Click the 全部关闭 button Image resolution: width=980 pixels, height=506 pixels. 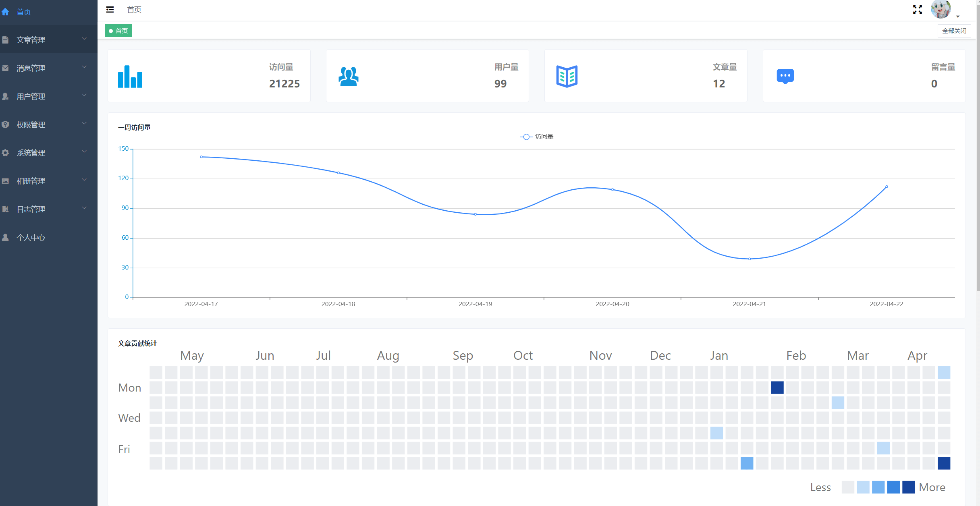pos(954,31)
